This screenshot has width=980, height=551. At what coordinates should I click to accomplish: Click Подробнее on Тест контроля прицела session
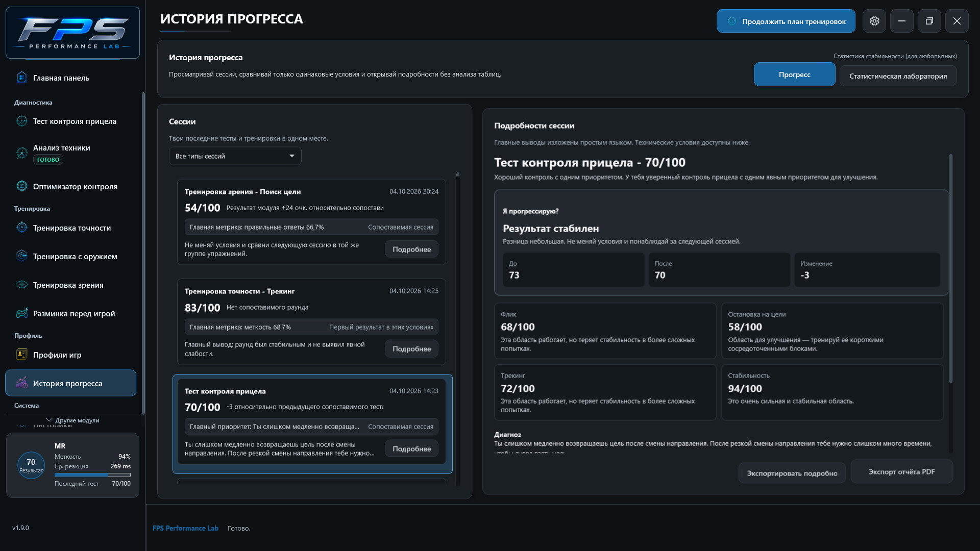click(x=411, y=449)
